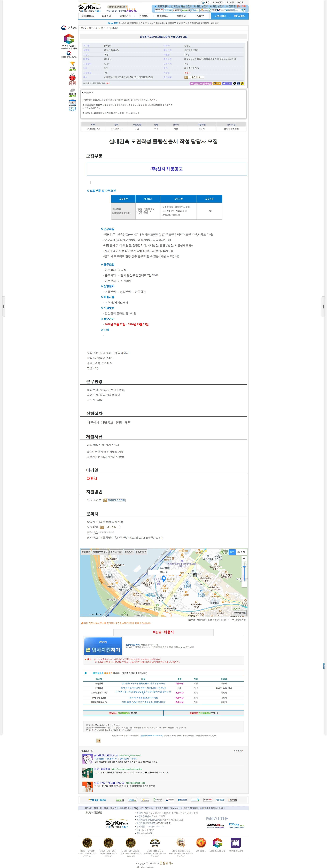Viewport: 327px width, 868px height.
Task: Click the 문의 메일 button under 문의처
Action: click(x=110, y=527)
